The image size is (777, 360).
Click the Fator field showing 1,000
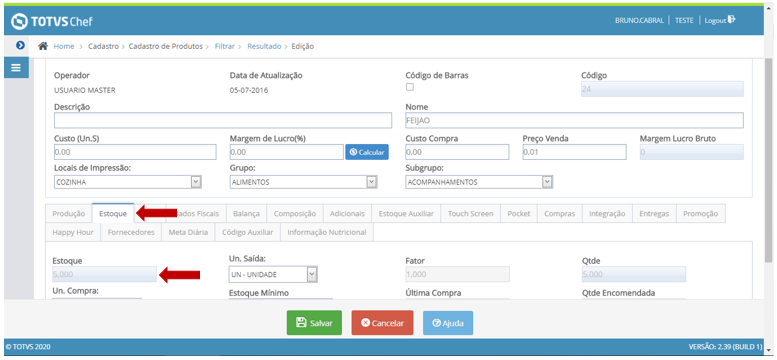(x=457, y=274)
